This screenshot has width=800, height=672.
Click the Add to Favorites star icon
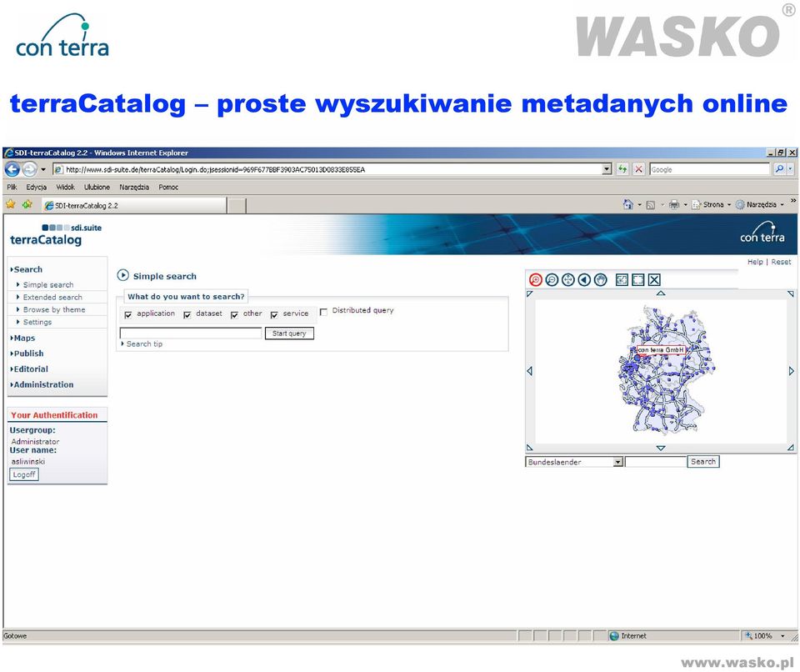click(27, 205)
